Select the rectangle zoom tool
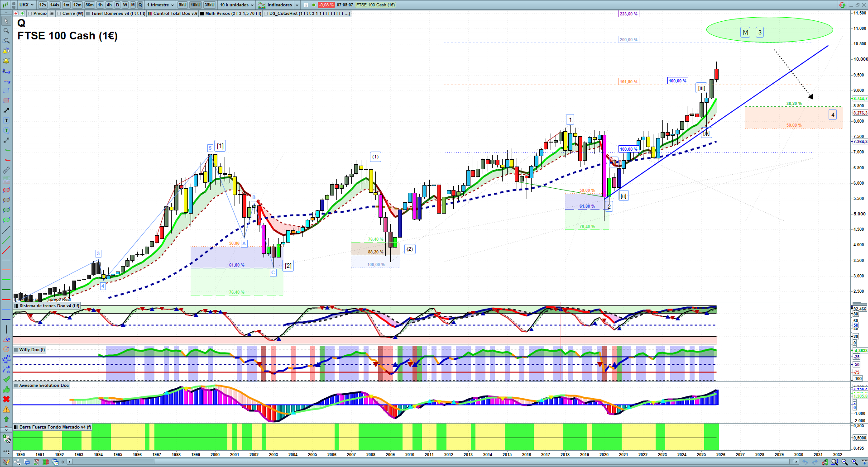The height and width of the screenshot is (467, 868). (6, 41)
